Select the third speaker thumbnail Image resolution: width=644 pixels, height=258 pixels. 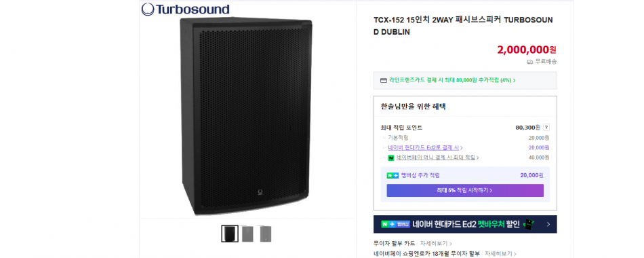[265, 234]
